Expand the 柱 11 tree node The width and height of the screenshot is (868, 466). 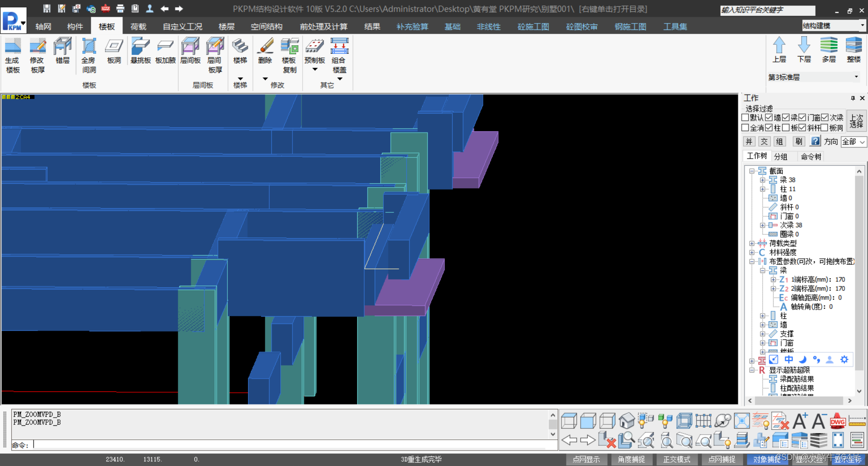click(763, 189)
